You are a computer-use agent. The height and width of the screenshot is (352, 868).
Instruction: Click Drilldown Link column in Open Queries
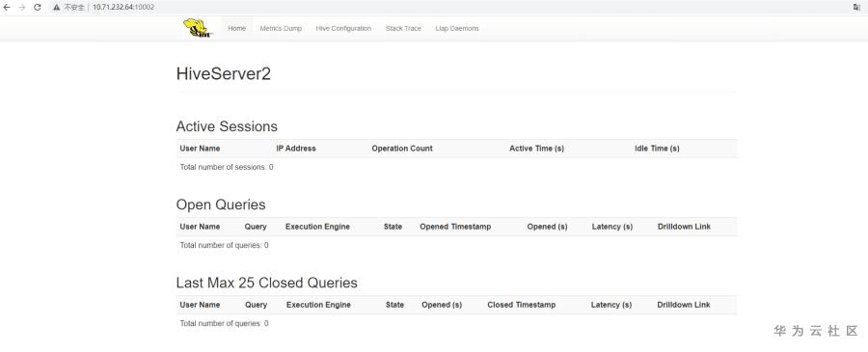click(x=684, y=227)
